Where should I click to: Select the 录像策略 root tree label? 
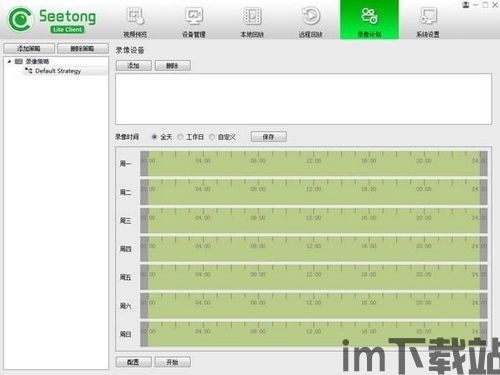(x=37, y=61)
